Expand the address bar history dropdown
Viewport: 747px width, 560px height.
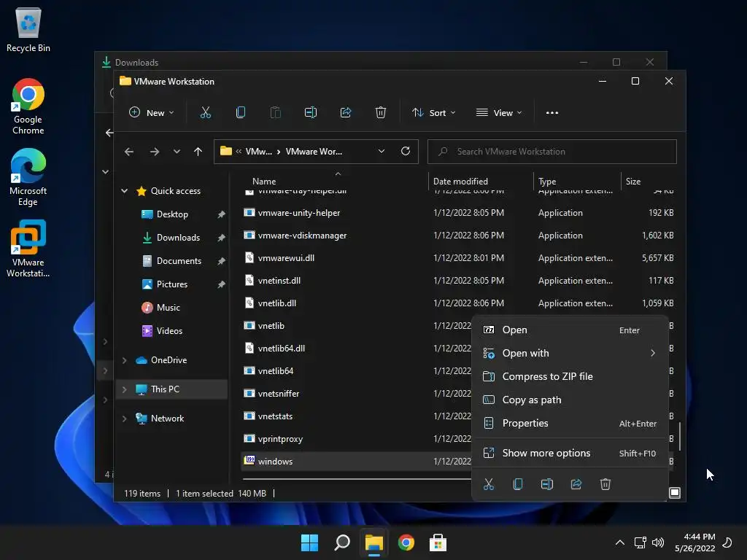pyautogui.click(x=381, y=151)
